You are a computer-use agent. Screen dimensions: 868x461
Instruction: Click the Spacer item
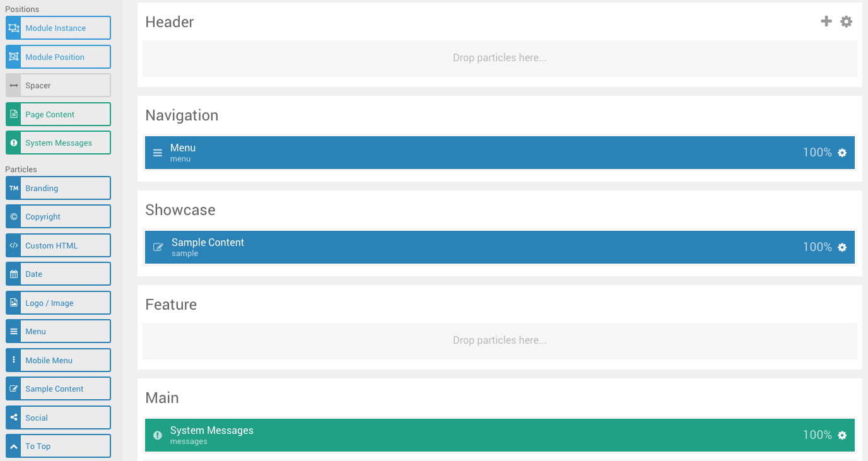pos(57,85)
